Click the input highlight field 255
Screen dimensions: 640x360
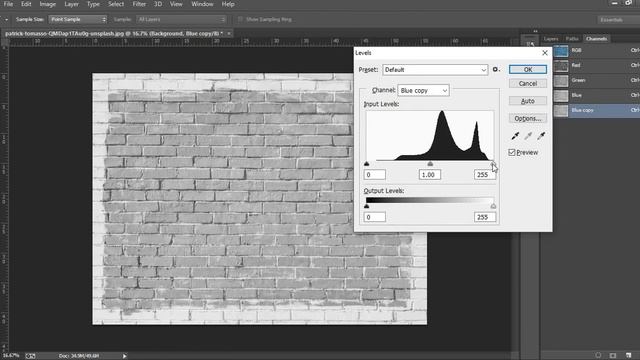(485, 175)
